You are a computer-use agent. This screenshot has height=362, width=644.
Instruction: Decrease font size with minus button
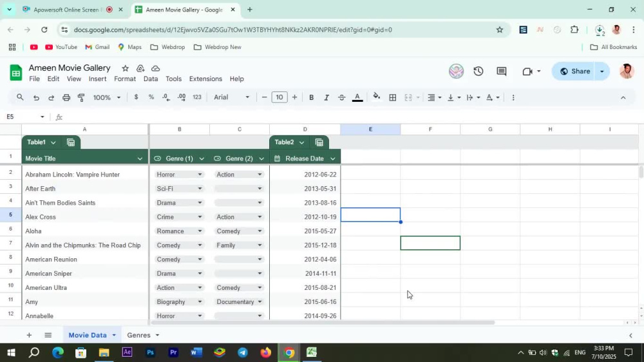[264, 97]
